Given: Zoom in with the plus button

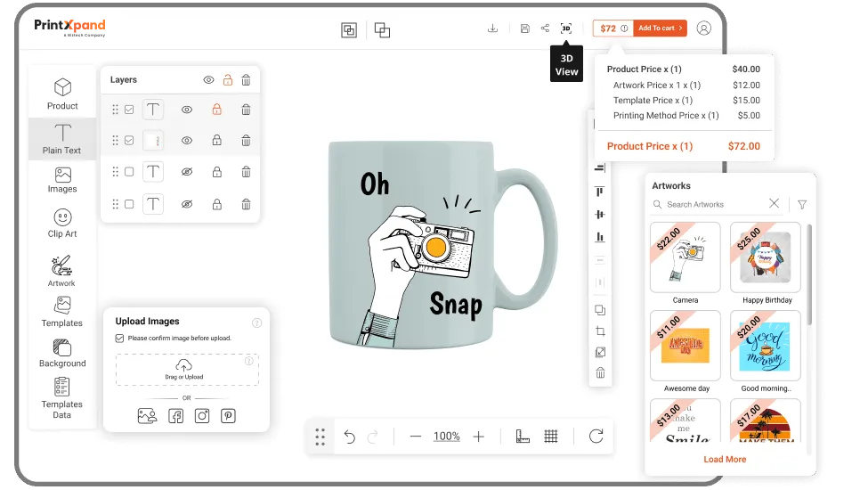Looking at the screenshot, I should pyautogui.click(x=479, y=437).
